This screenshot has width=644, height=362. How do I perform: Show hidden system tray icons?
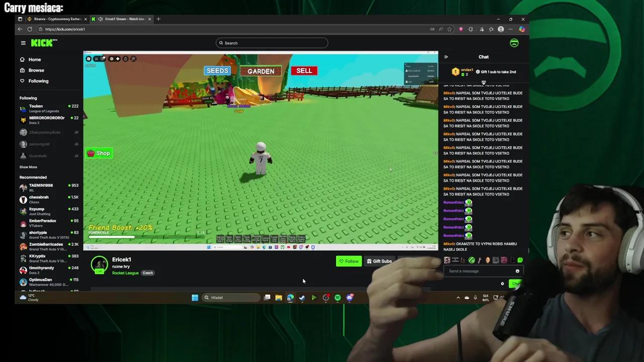click(x=458, y=298)
